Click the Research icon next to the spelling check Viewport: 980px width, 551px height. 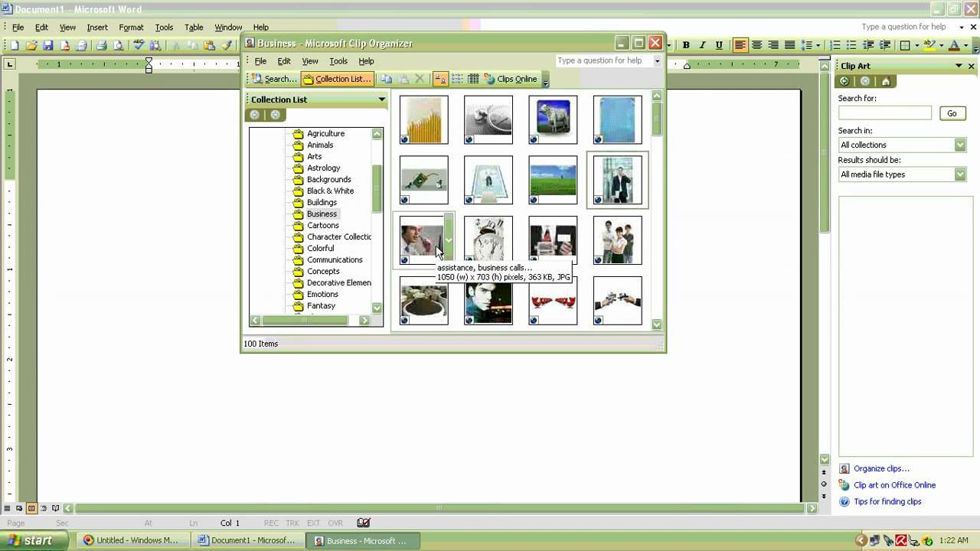[x=155, y=45]
